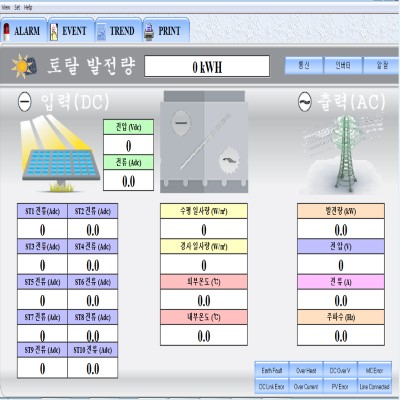Click the AC output sine wave icon
The width and height of the screenshot is (400, 400).
point(305,101)
